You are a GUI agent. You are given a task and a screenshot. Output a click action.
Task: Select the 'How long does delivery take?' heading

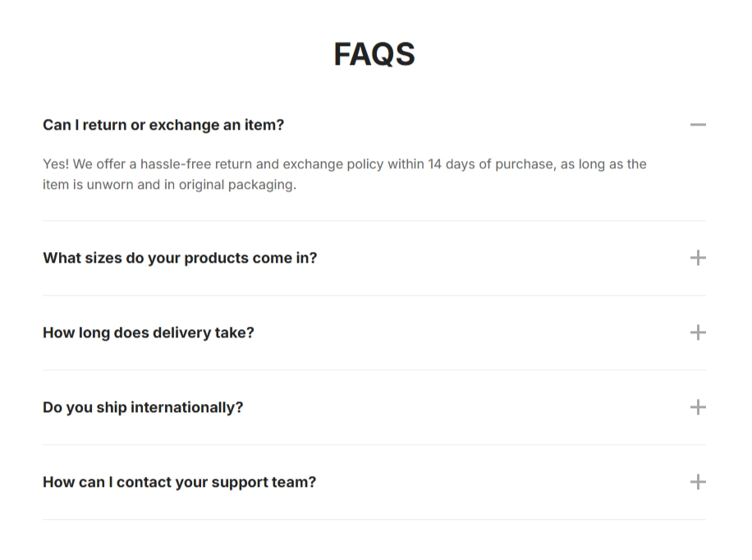click(149, 332)
